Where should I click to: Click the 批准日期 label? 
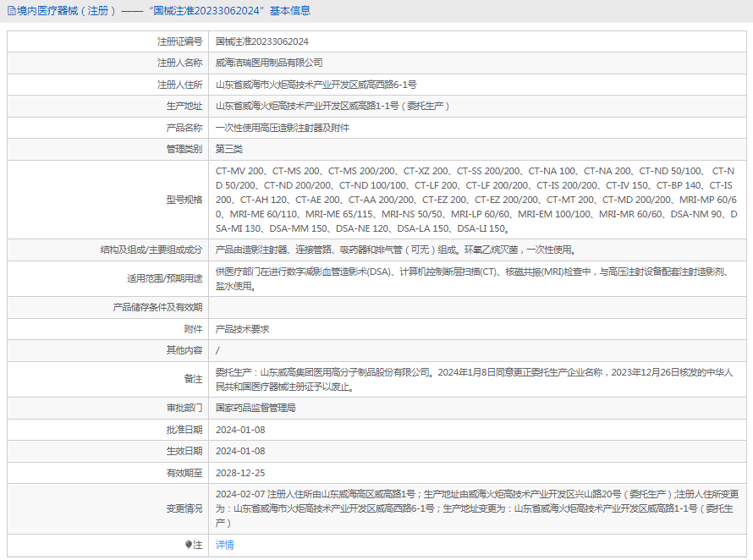184,430
